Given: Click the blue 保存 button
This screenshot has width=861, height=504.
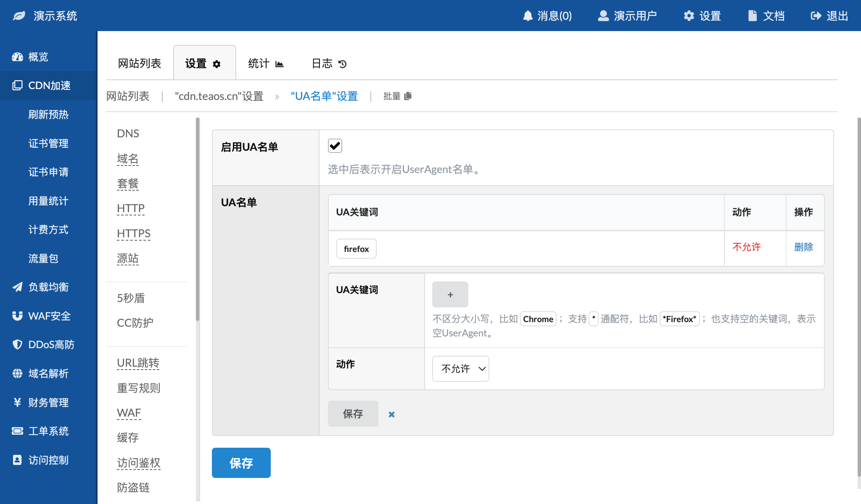Looking at the screenshot, I should (241, 463).
